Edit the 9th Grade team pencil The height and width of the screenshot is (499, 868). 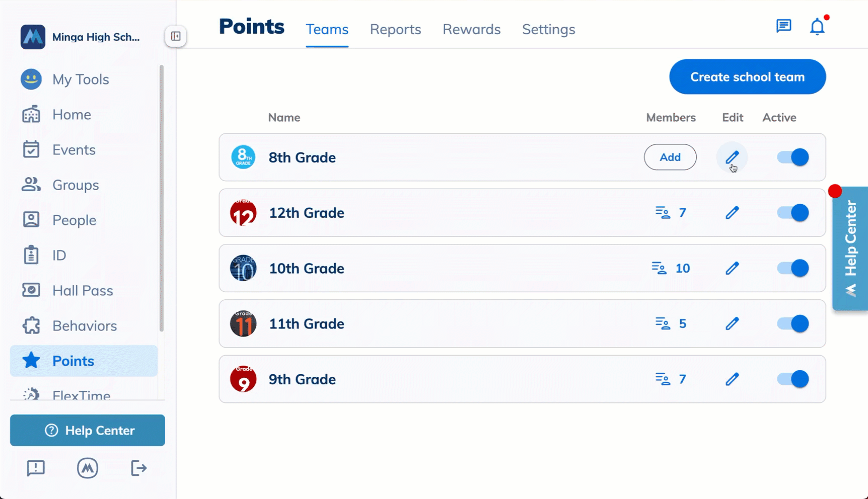pyautogui.click(x=732, y=379)
